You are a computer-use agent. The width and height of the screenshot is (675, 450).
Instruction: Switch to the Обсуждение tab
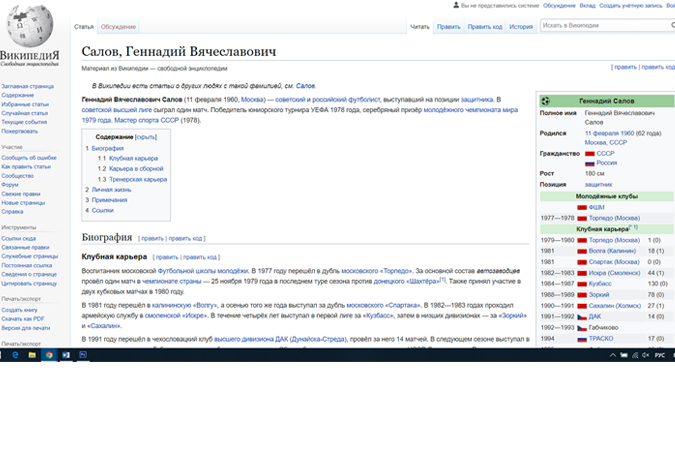[x=118, y=27]
